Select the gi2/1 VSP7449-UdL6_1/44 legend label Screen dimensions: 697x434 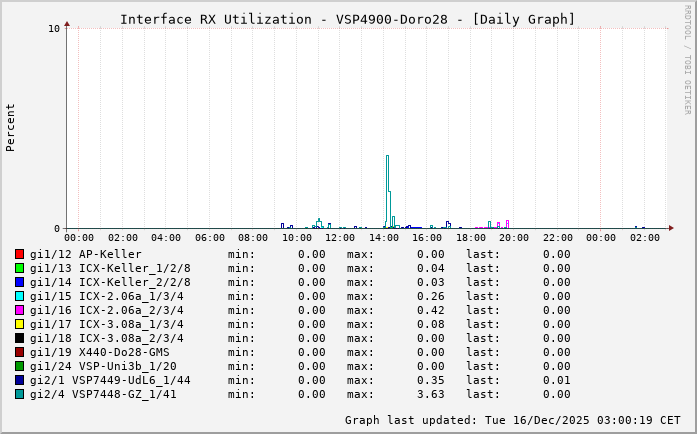click(110, 380)
